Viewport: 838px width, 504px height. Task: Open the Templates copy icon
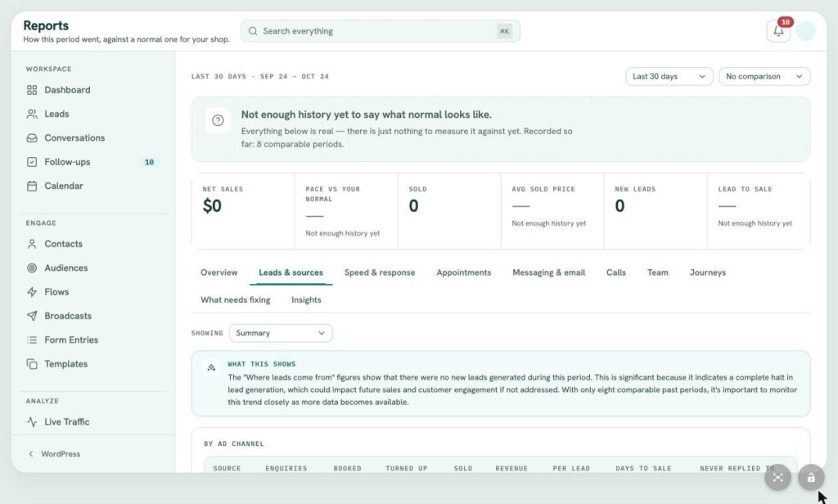click(32, 364)
